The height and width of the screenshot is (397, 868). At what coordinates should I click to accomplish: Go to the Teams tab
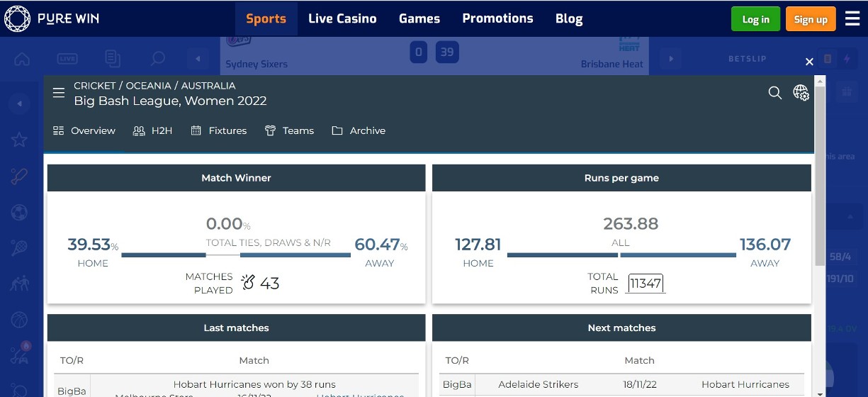pyautogui.click(x=289, y=130)
